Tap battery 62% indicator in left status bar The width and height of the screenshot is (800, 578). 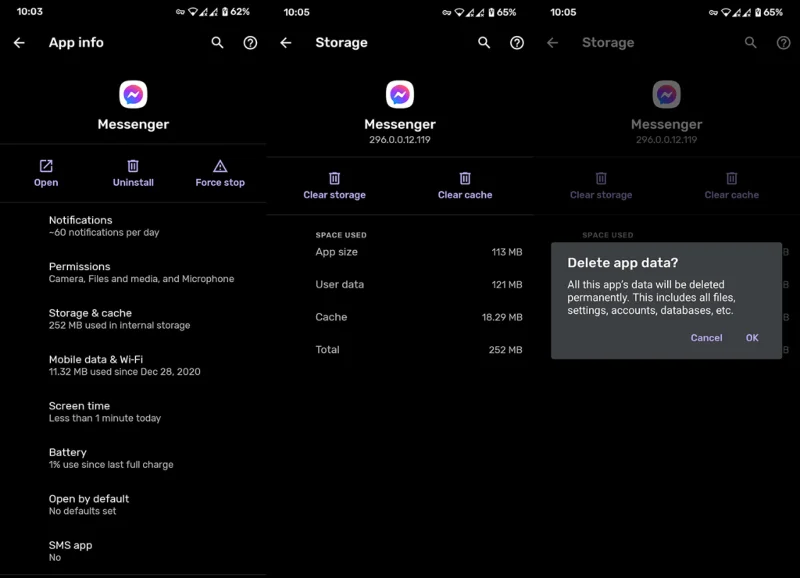point(236,12)
